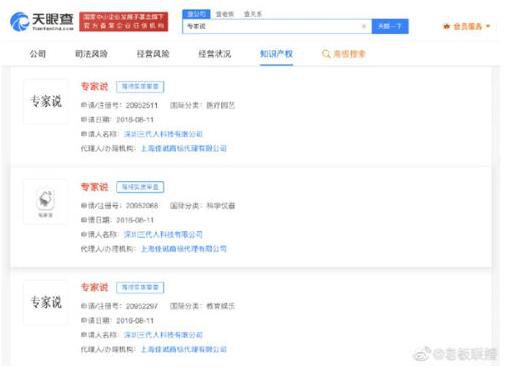Click the blue 天眼一下 search button
508x388 pixels.
tap(390, 26)
